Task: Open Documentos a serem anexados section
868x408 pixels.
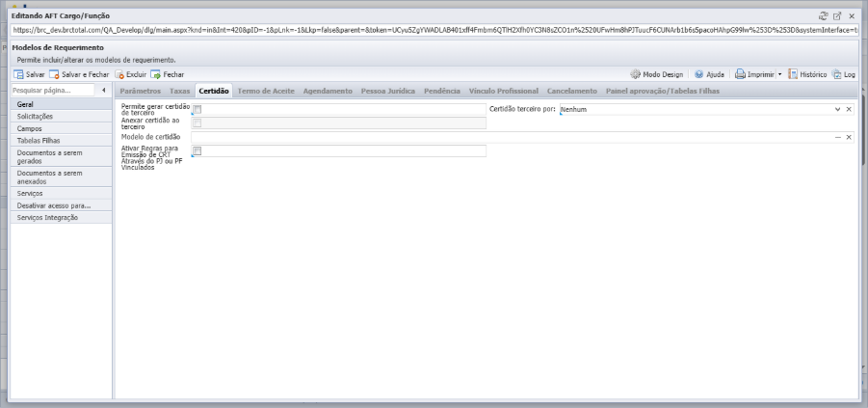Action: tap(61, 177)
